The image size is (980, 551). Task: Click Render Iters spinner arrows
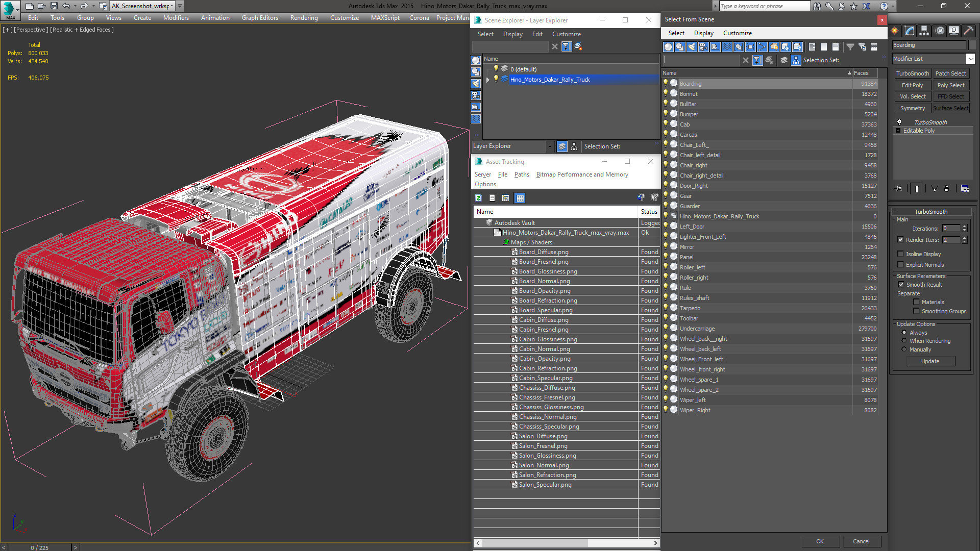[x=965, y=240]
